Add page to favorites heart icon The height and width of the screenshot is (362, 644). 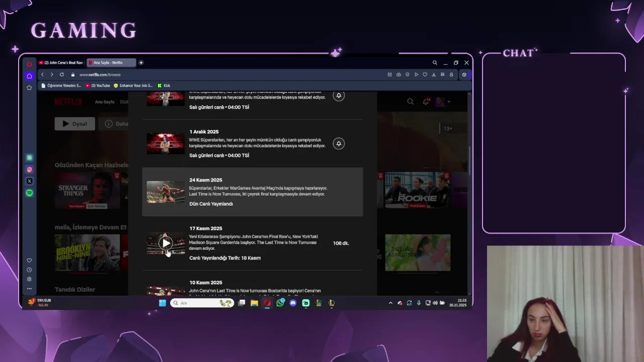(425, 74)
